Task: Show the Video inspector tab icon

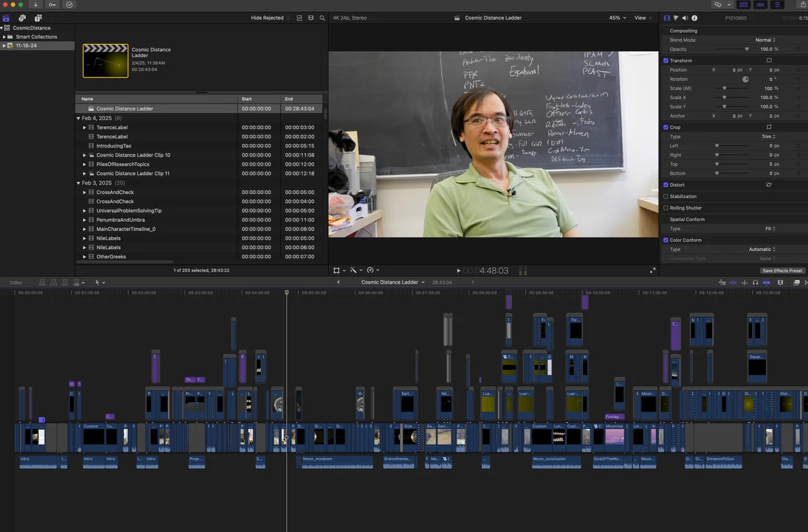Action: click(667, 18)
